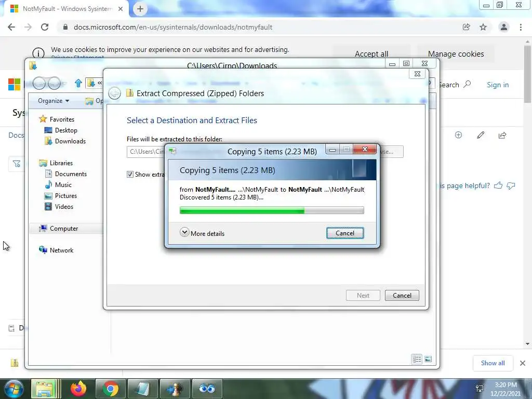Bookmark this page with the star
This screenshot has height=399, width=532.
click(x=483, y=27)
